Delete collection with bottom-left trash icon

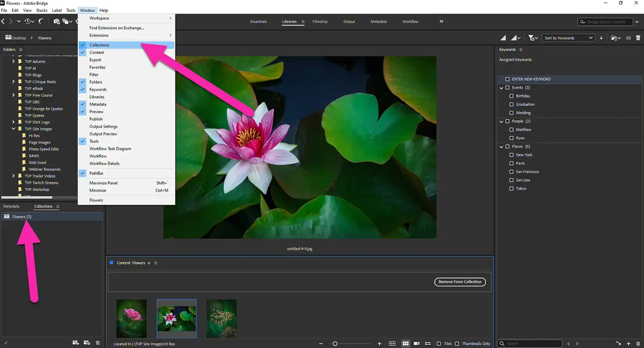pos(98,343)
